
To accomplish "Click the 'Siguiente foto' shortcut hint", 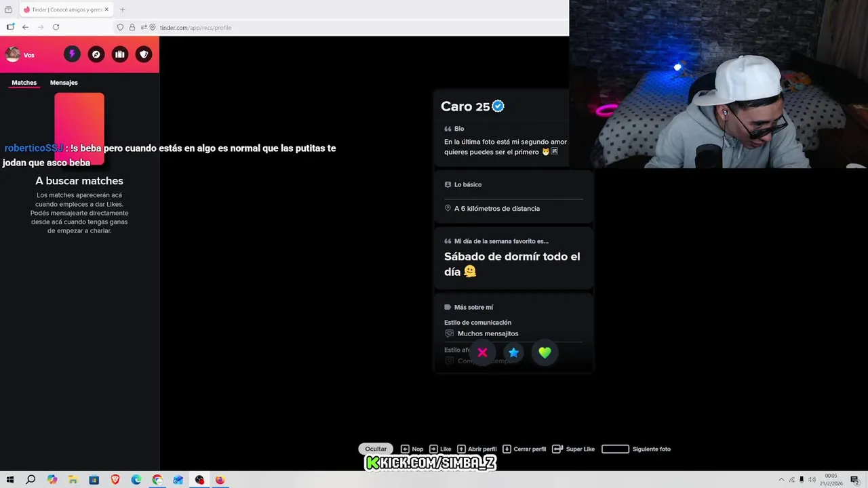I will pos(636,449).
